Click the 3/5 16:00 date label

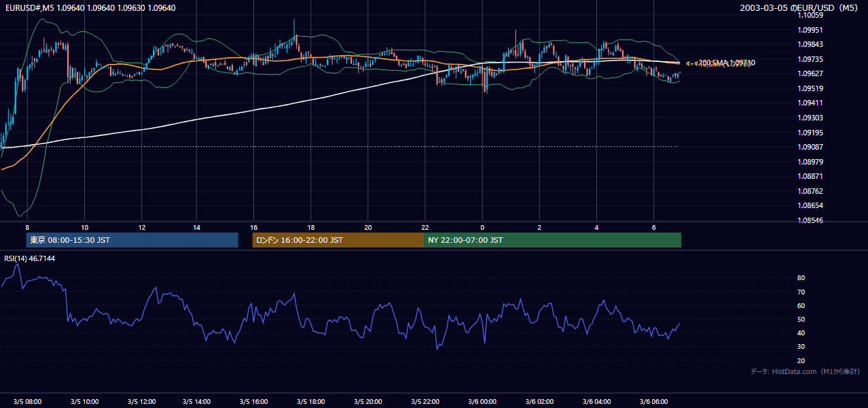pyautogui.click(x=255, y=402)
